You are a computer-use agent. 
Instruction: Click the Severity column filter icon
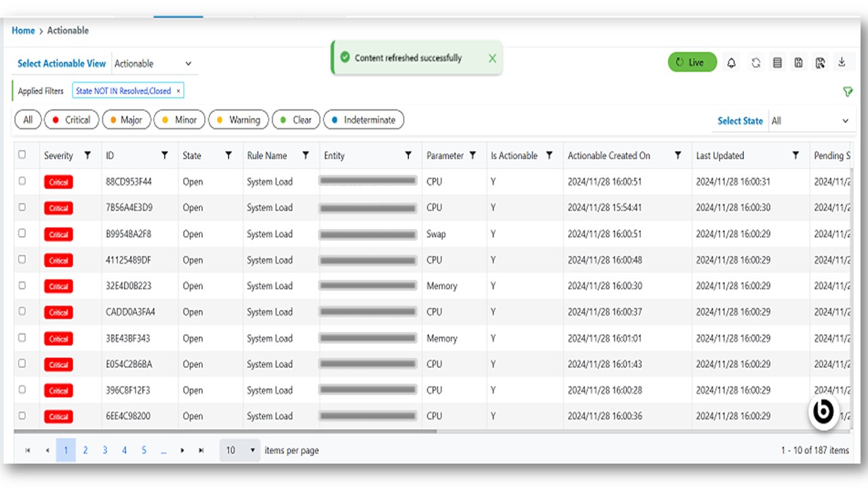[x=87, y=156]
